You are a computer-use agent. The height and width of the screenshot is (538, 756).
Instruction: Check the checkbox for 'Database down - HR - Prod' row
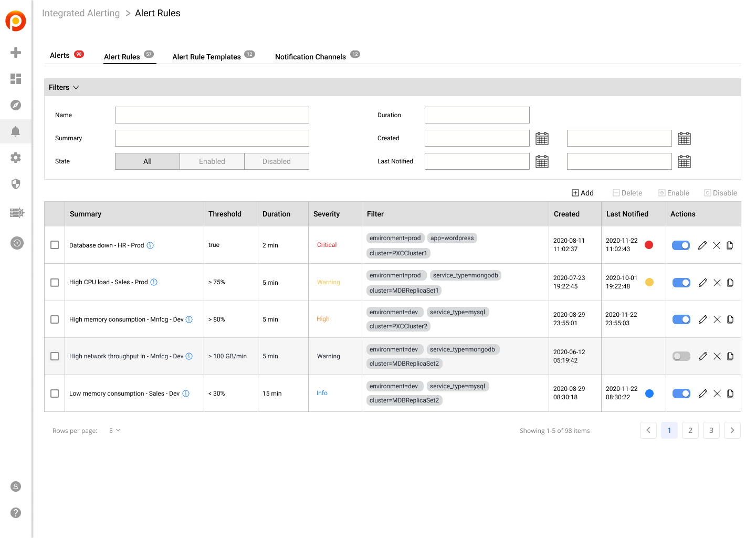pyautogui.click(x=54, y=245)
